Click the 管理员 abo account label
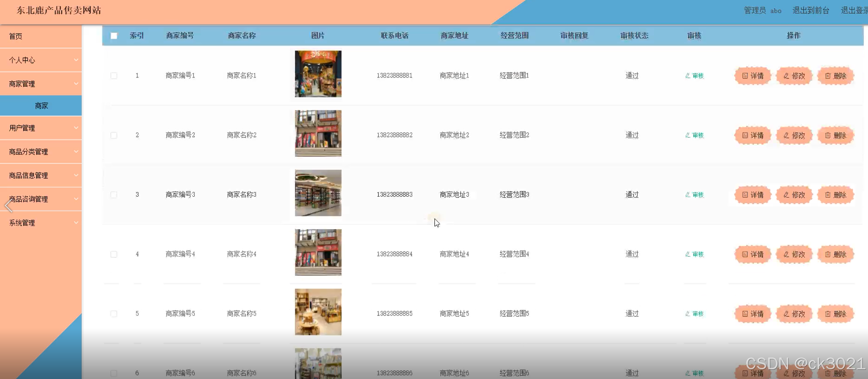This screenshot has width=868, height=379. 763,10
